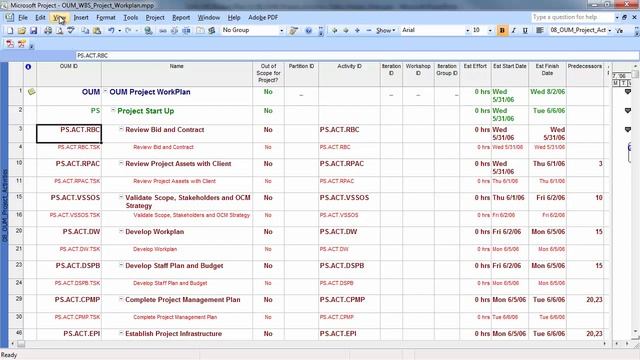Open the 08_OUM_Project_Act filter dropdown
Screen dimensions: 640x360
click(609, 31)
